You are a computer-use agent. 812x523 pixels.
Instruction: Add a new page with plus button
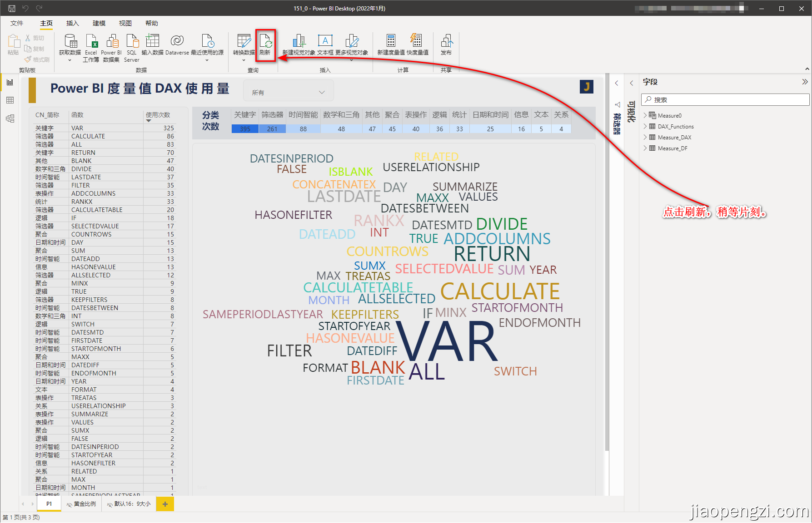pyautogui.click(x=165, y=504)
